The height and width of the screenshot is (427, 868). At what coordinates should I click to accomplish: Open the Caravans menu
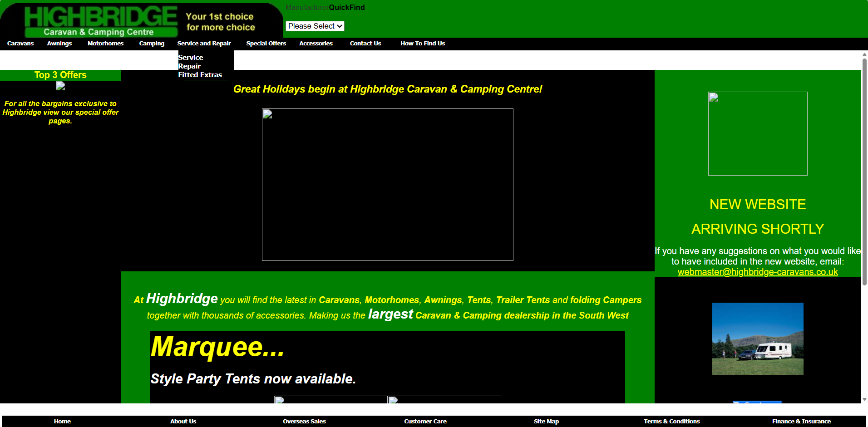pos(20,44)
